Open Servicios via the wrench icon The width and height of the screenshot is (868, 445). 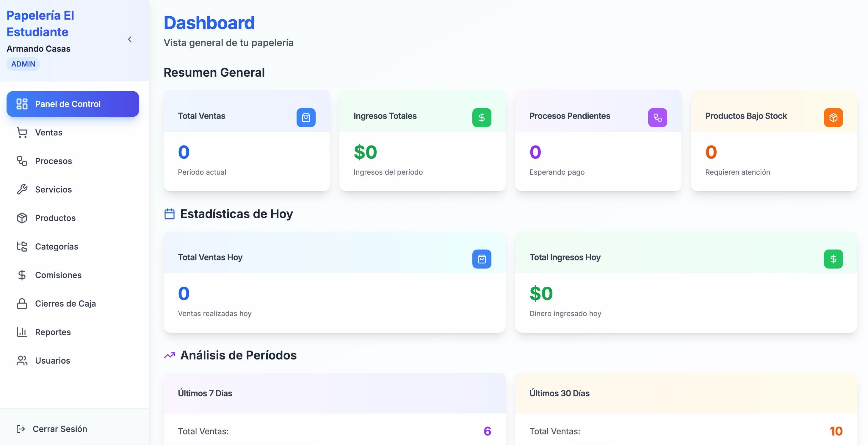22,189
